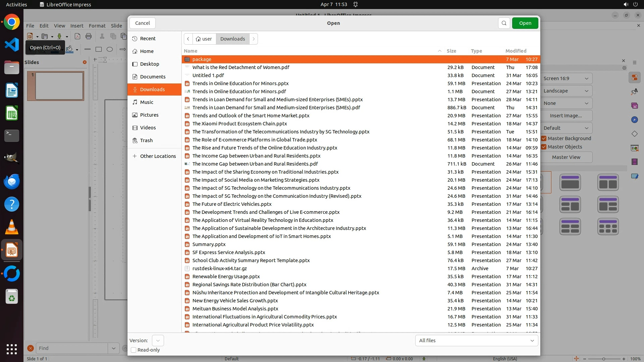
Task: Launch Visual Studio Code from the dock
Action: pos(12,45)
